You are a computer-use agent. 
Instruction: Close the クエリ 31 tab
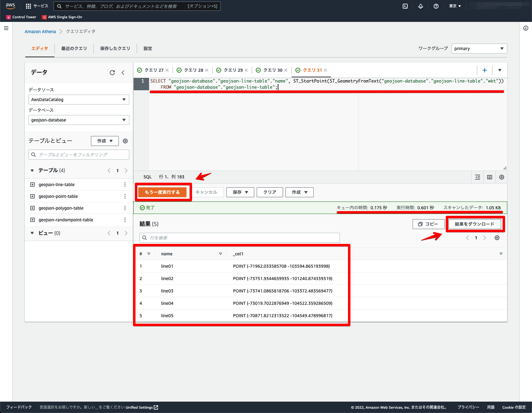pyautogui.click(x=325, y=70)
